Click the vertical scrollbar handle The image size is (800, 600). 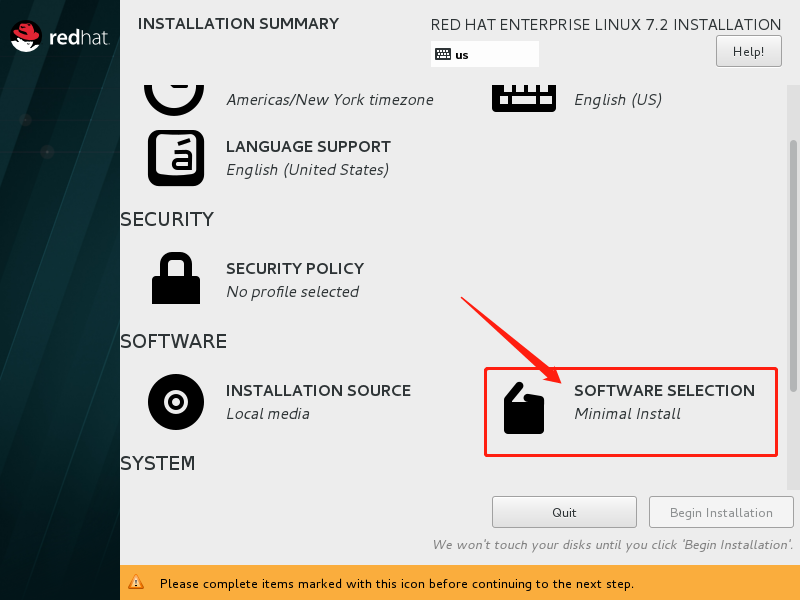click(793, 266)
